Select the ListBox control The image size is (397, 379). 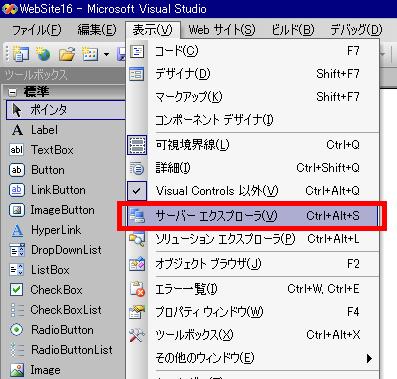click(66, 270)
